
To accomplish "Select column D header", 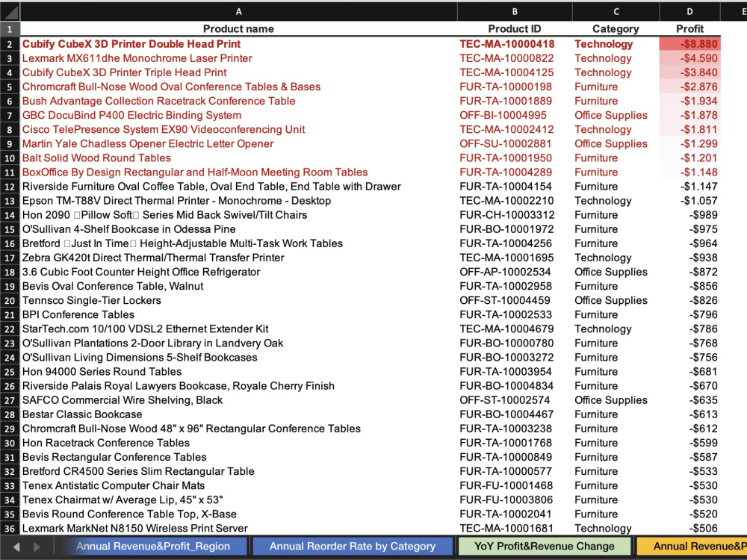I will point(689,12).
